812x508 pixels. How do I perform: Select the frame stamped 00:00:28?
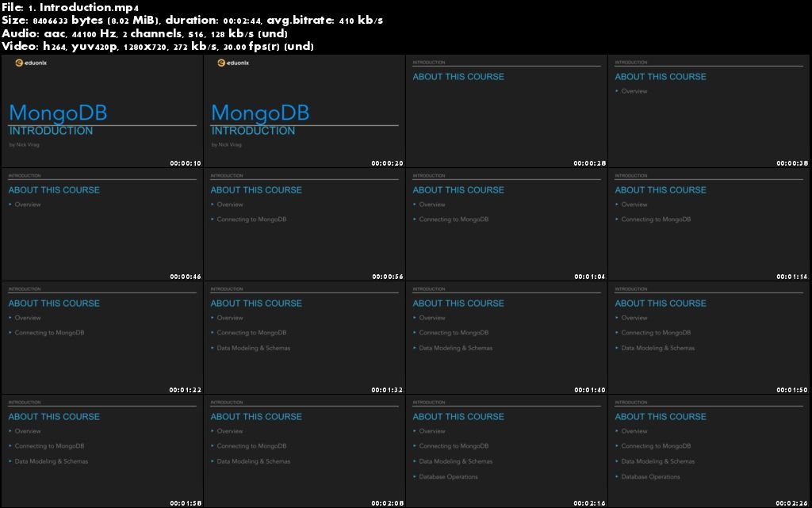[x=507, y=111]
